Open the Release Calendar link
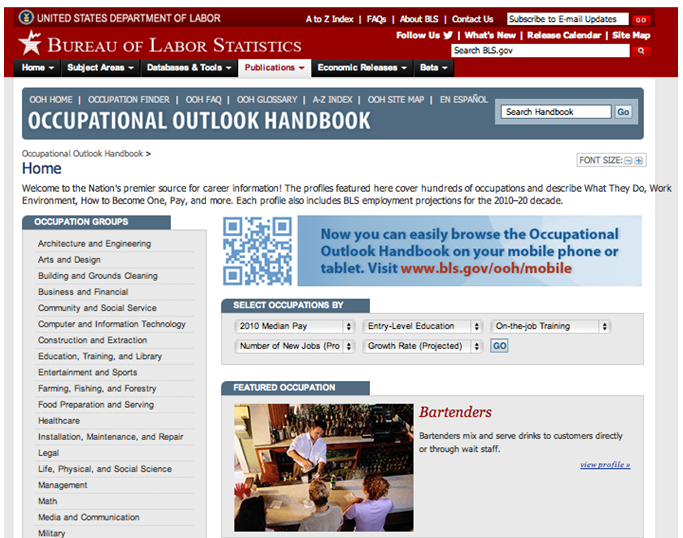The width and height of the screenshot is (683, 538). pyautogui.click(x=564, y=35)
